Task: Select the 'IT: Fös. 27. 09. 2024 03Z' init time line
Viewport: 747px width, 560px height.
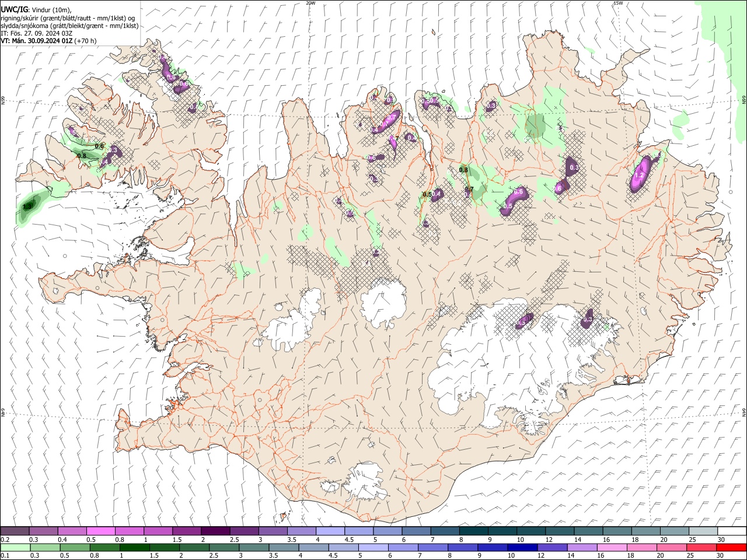Action: pos(36,33)
